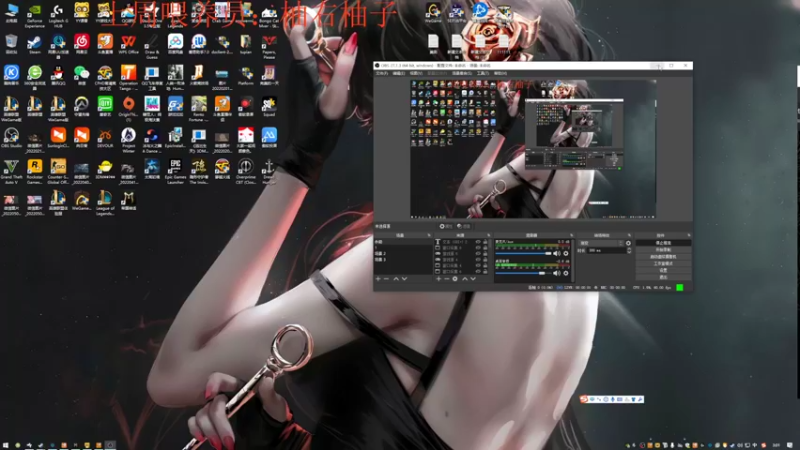
Task: Launch Counter-Strike Global Offensive shortcut
Action: click(58, 172)
